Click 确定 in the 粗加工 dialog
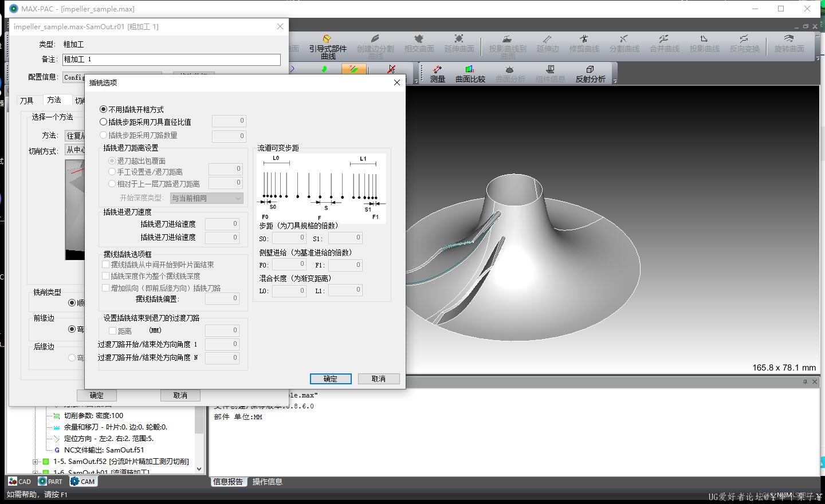 (97, 395)
